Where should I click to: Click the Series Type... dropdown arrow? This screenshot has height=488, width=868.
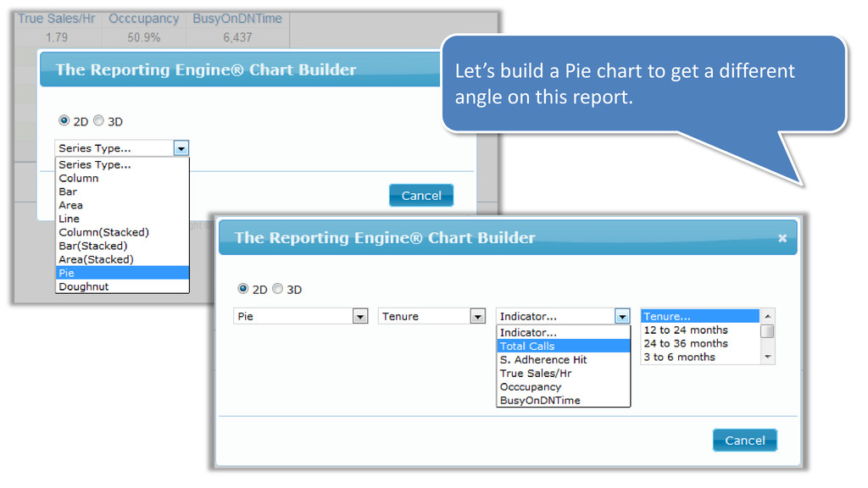coord(181,148)
